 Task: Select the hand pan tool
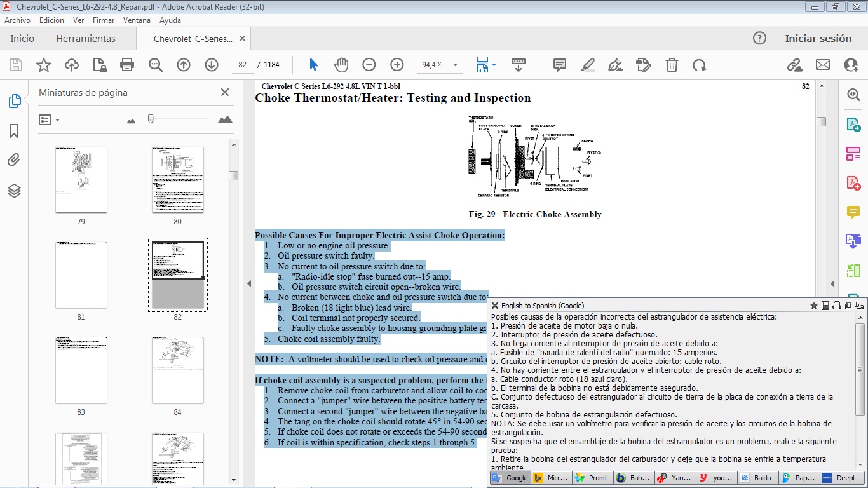click(x=341, y=65)
